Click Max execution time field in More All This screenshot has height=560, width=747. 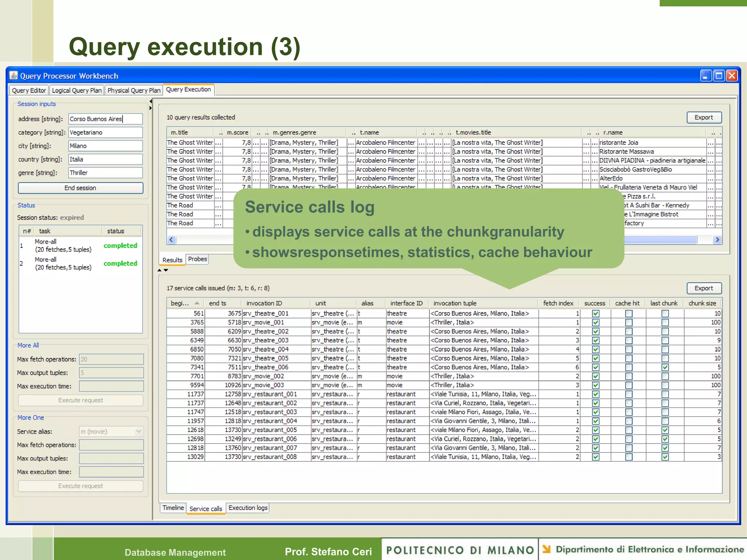pyautogui.click(x=111, y=386)
